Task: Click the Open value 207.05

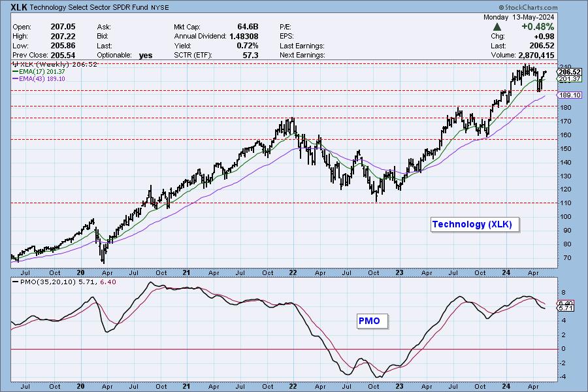Action: pos(63,27)
